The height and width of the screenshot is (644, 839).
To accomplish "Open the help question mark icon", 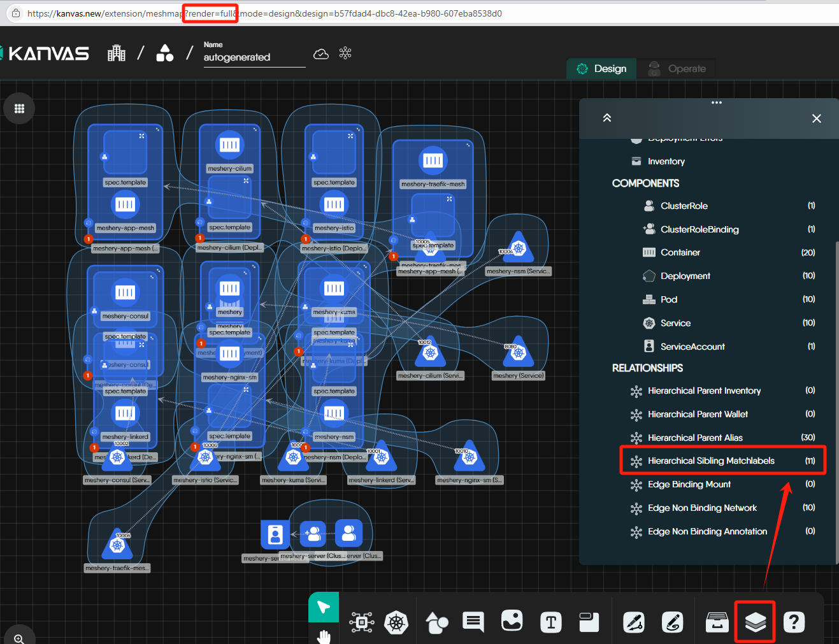I will coord(794,622).
